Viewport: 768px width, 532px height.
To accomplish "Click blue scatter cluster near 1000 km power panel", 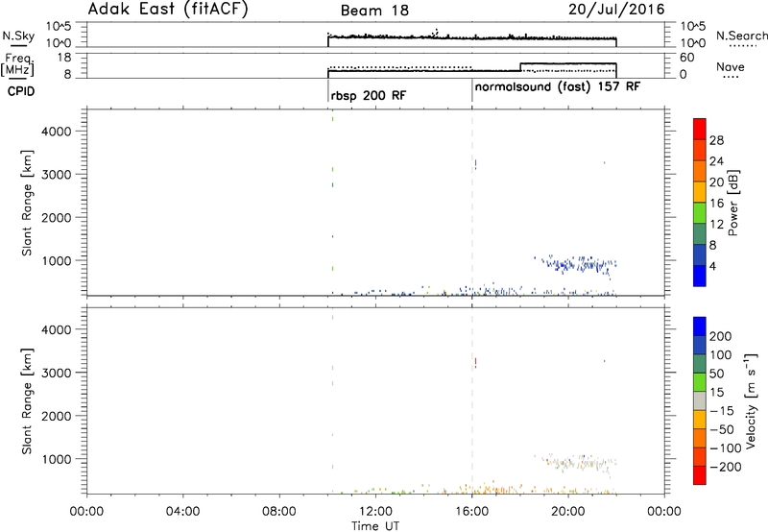I will 577,264.
